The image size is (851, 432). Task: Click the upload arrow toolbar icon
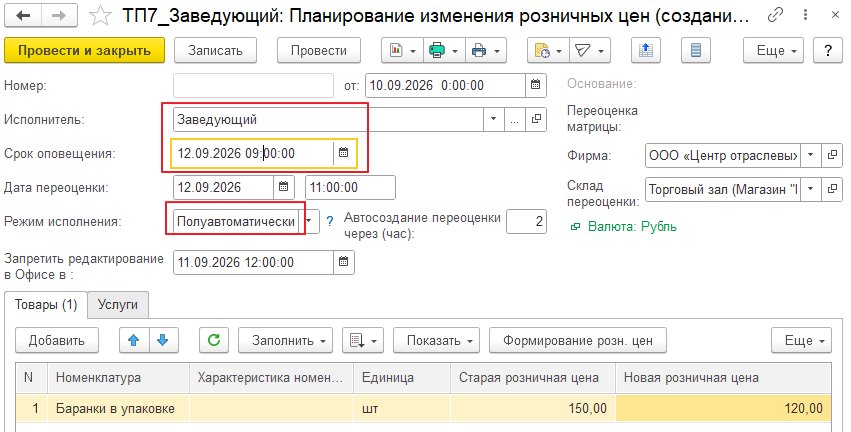(x=645, y=50)
